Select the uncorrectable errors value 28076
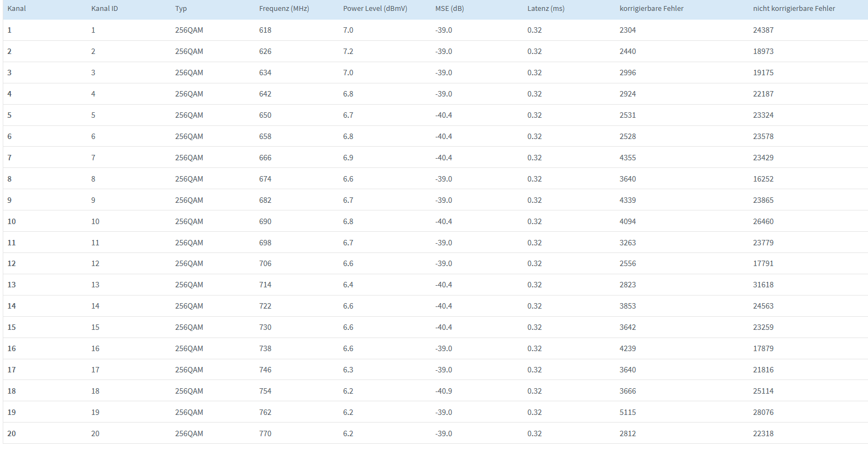Image resolution: width=868 pixels, height=452 pixels. coord(763,412)
